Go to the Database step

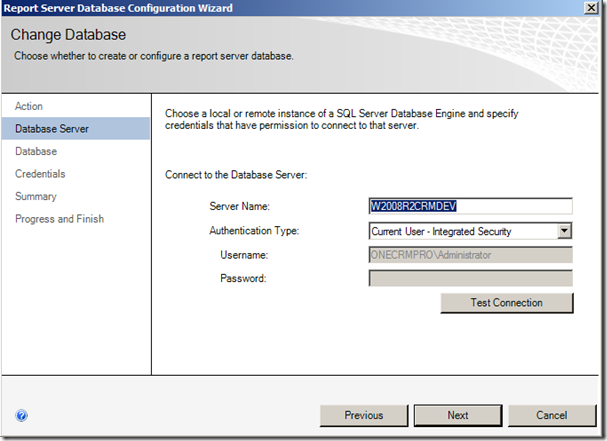click(x=36, y=151)
